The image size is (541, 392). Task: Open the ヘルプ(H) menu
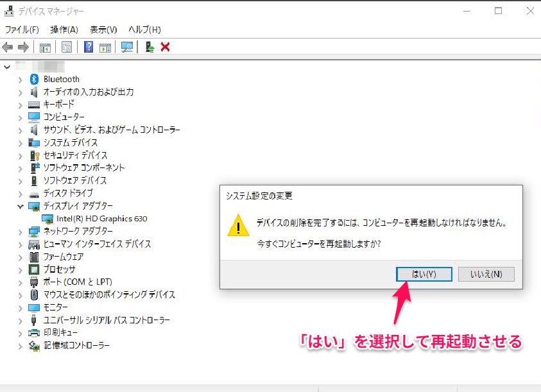(144, 30)
